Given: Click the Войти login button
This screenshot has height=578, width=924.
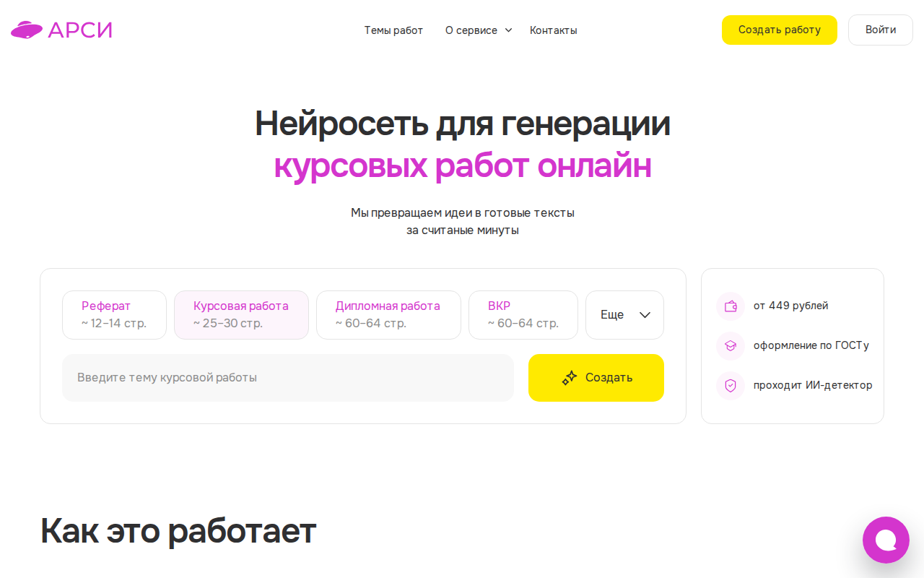Looking at the screenshot, I should (x=881, y=30).
